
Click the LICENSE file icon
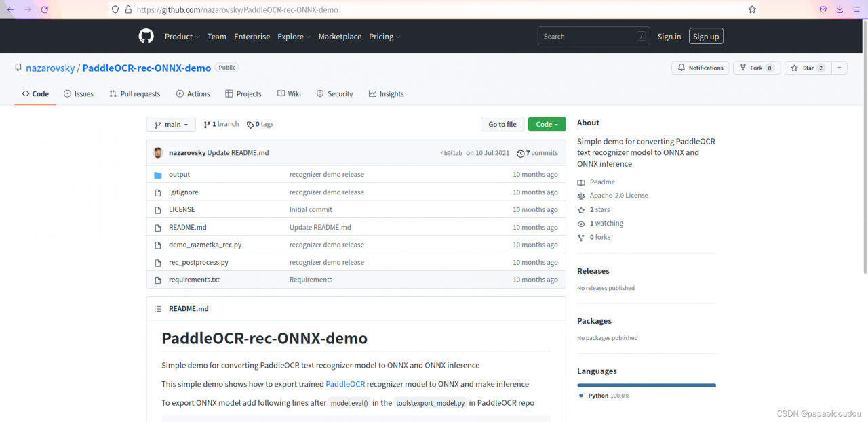(158, 210)
